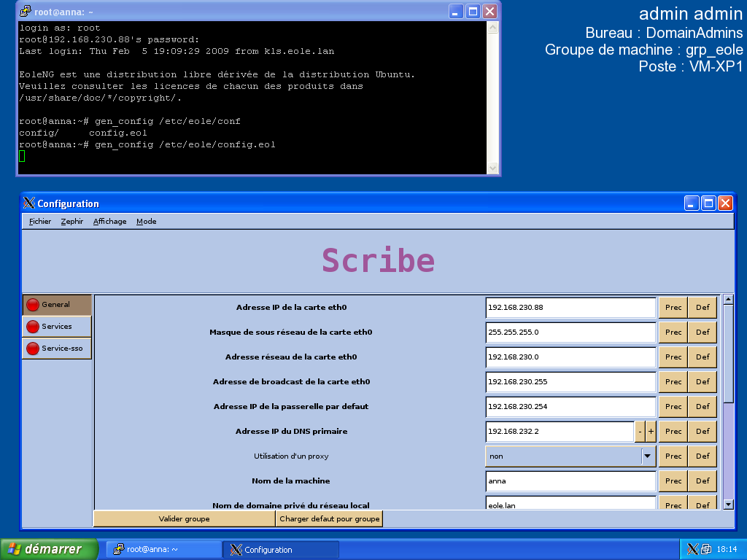The width and height of the screenshot is (747, 560).
Task: Click Prec for Adresse réseau eth0
Action: pos(673,357)
